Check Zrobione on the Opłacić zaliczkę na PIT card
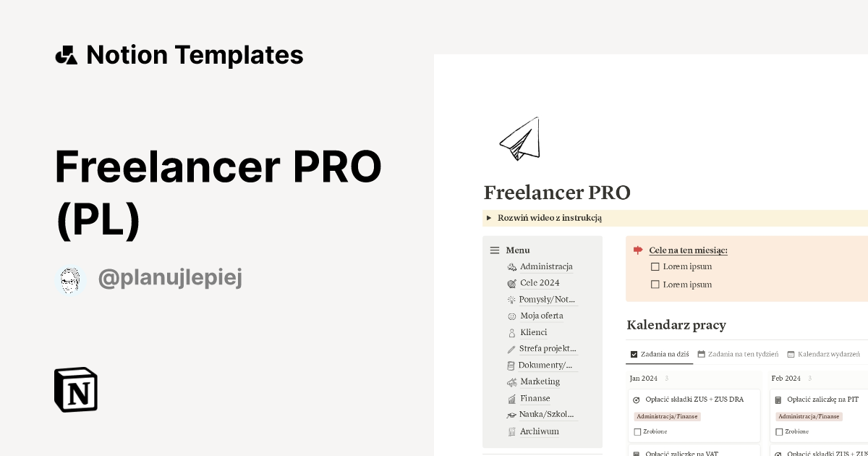 [779, 431]
